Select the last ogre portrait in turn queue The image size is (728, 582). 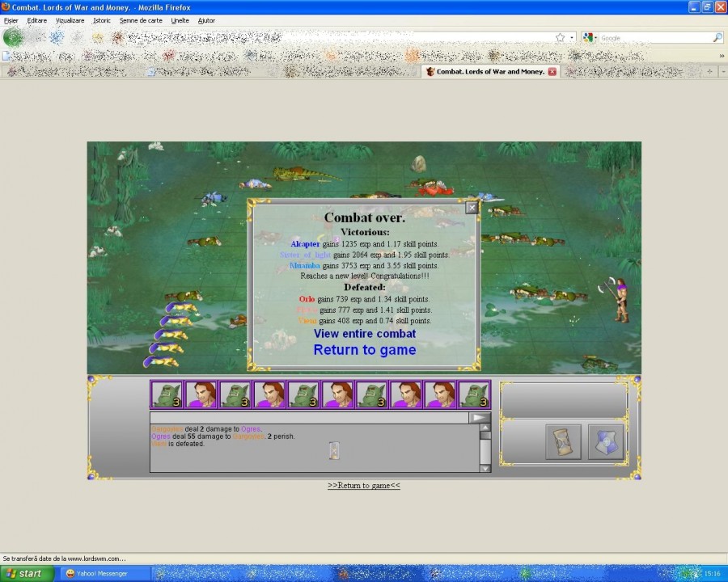(x=474, y=394)
